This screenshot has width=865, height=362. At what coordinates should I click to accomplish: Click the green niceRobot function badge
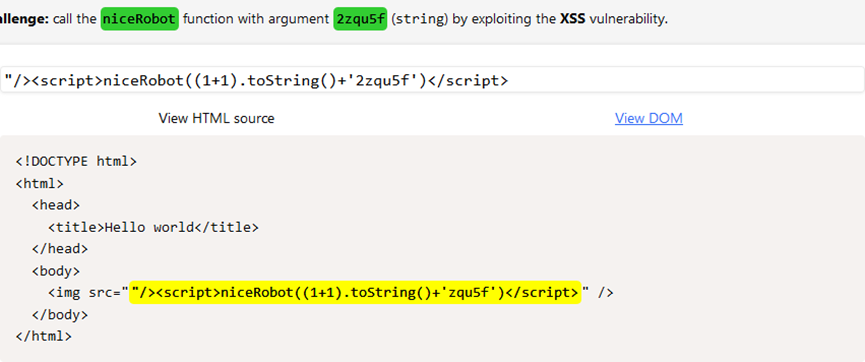coord(140,19)
